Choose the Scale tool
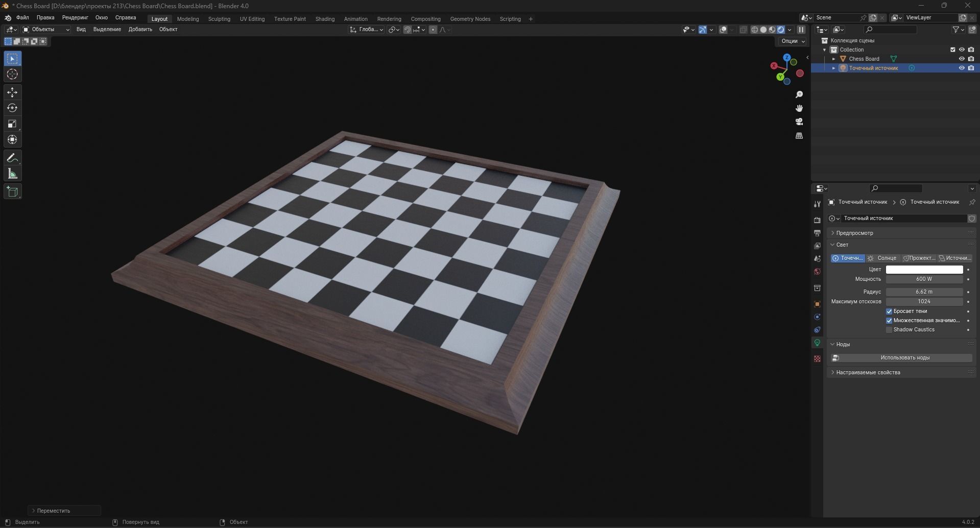 point(12,124)
